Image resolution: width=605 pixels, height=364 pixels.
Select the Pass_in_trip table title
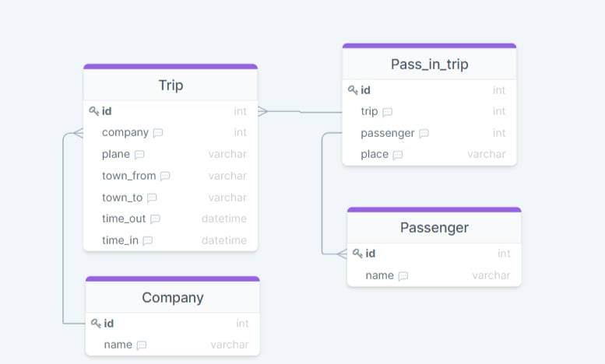tap(429, 64)
